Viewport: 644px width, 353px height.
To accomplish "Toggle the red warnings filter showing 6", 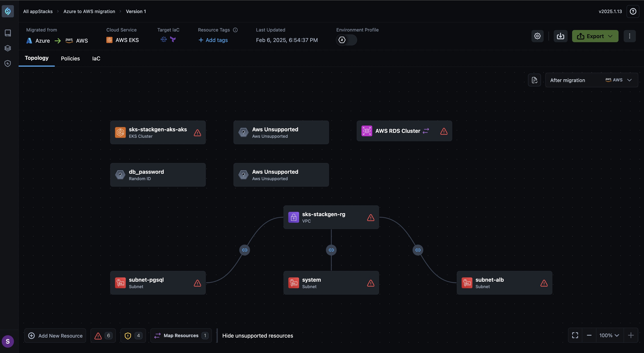I will click(x=103, y=335).
